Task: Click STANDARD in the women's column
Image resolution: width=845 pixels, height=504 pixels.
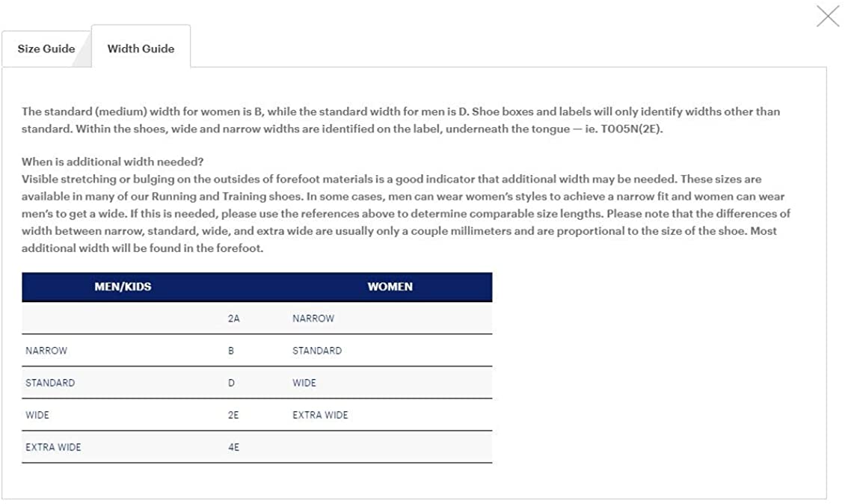Action: 317,351
